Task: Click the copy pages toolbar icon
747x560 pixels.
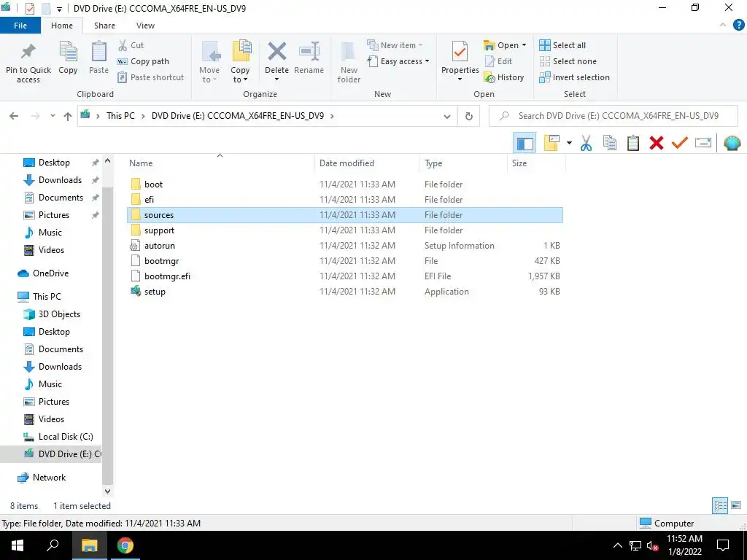Action: tap(609, 143)
